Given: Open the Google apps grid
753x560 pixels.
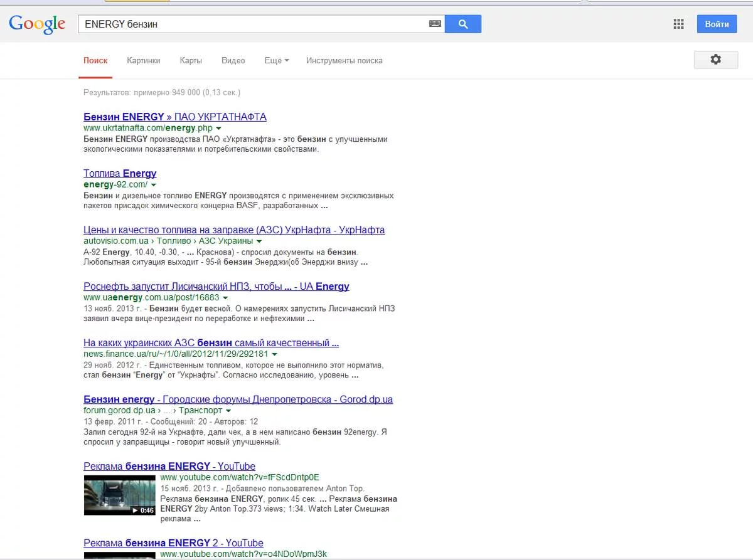Looking at the screenshot, I should [678, 24].
